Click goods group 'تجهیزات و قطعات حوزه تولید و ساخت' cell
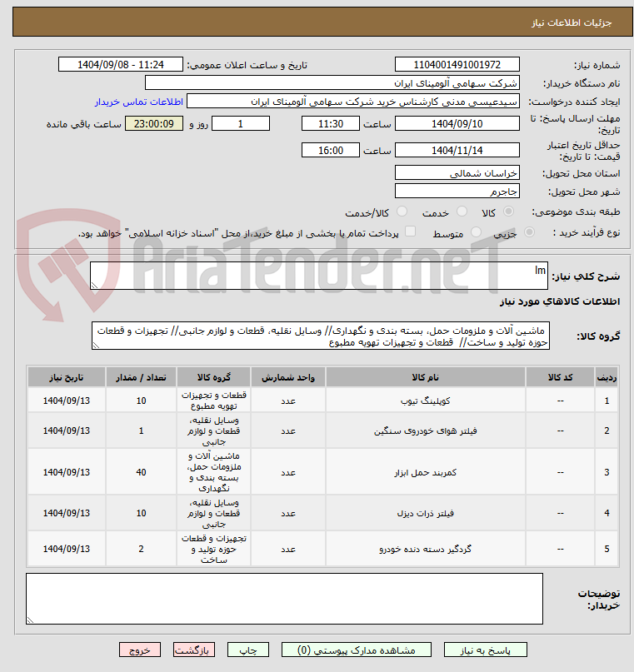 (213, 549)
